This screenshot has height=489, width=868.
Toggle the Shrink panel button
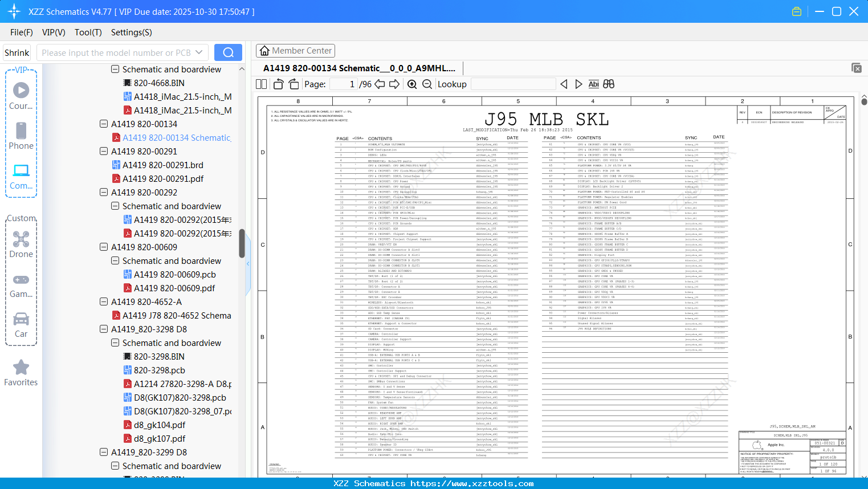point(17,52)
